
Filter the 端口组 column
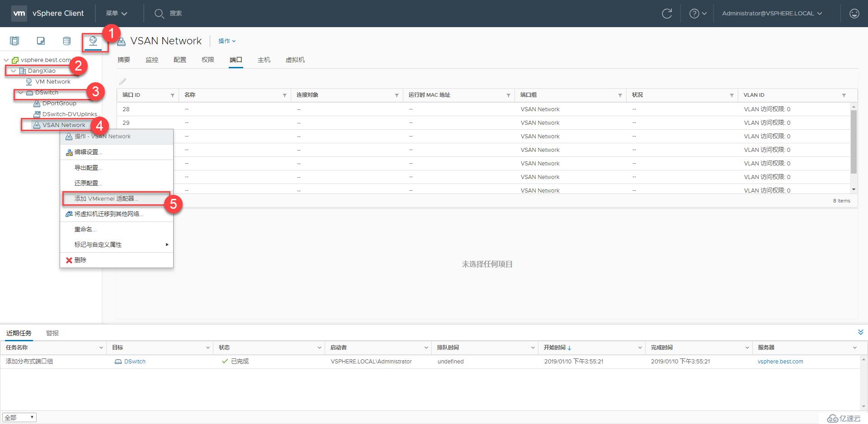click(x=620, y=95)
